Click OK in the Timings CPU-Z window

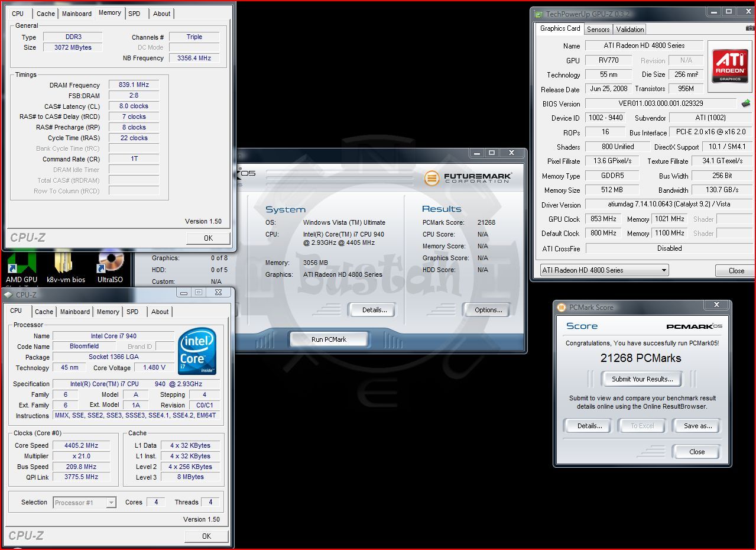tap(208, 238)
